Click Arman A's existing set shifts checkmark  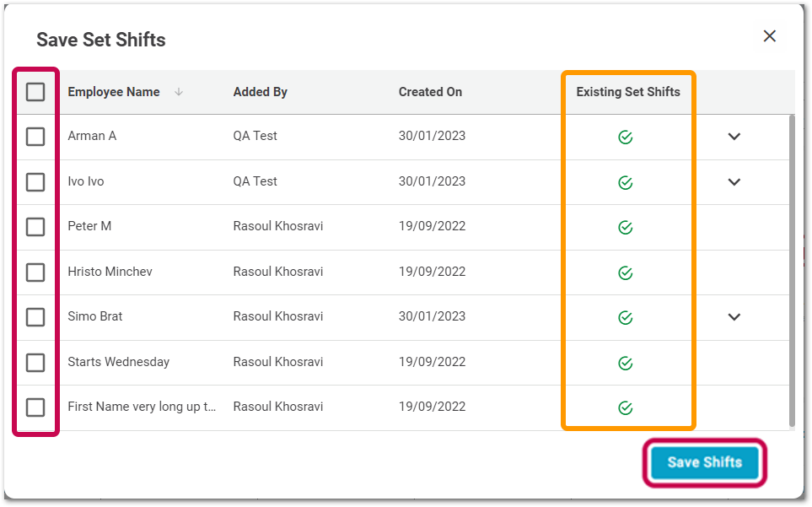click(x=625, y=137)
